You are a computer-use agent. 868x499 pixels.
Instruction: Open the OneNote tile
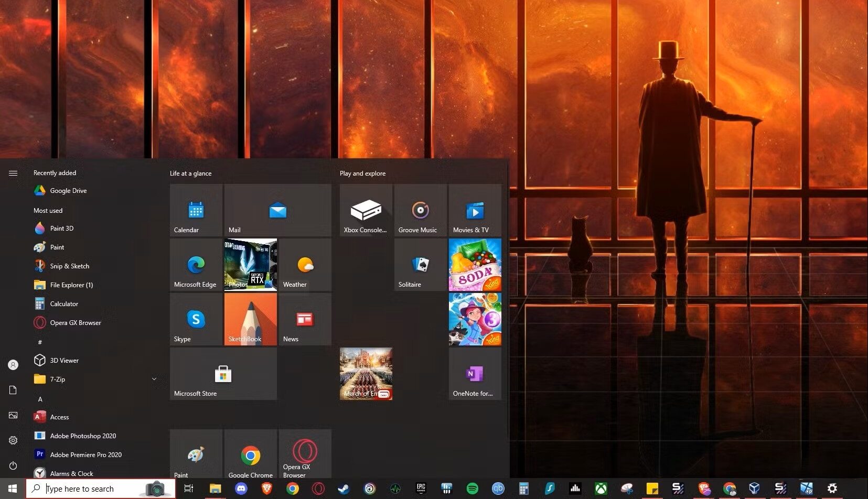pos(475,374)
